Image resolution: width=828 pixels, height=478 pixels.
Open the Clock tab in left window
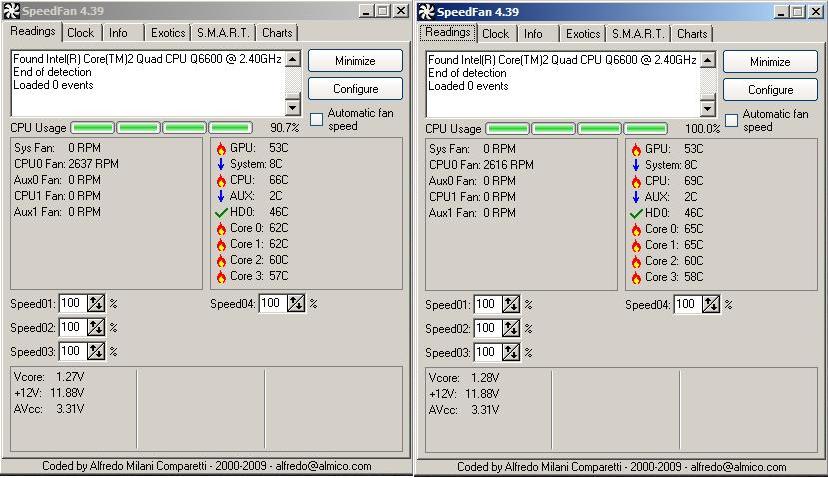pyautogui.click(x=81, y=33)
